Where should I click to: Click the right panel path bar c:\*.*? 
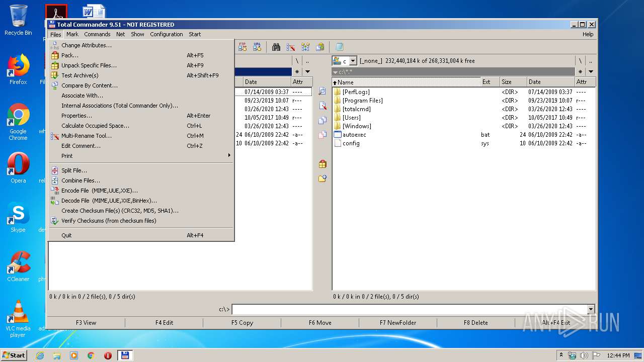[x=453, y=72]
